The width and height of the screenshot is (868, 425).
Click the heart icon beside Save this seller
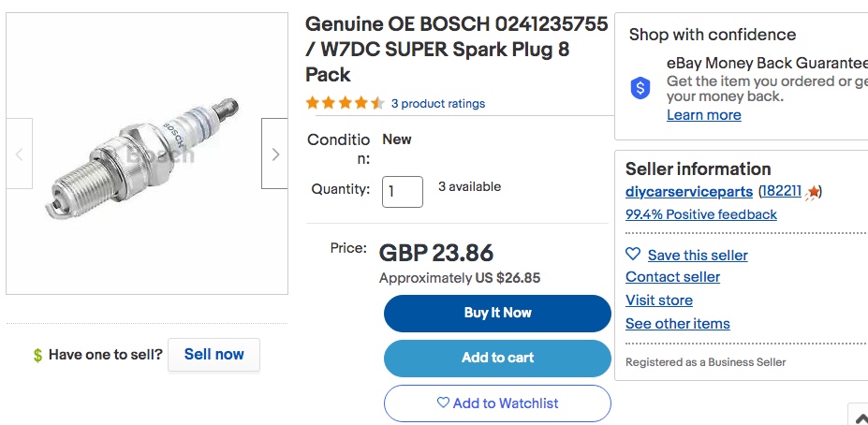coord(633,254)
